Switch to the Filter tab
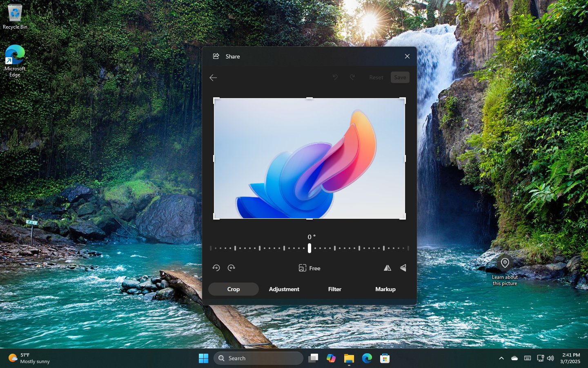The height and width of the screenshot is (368, 588). (334, 289)
